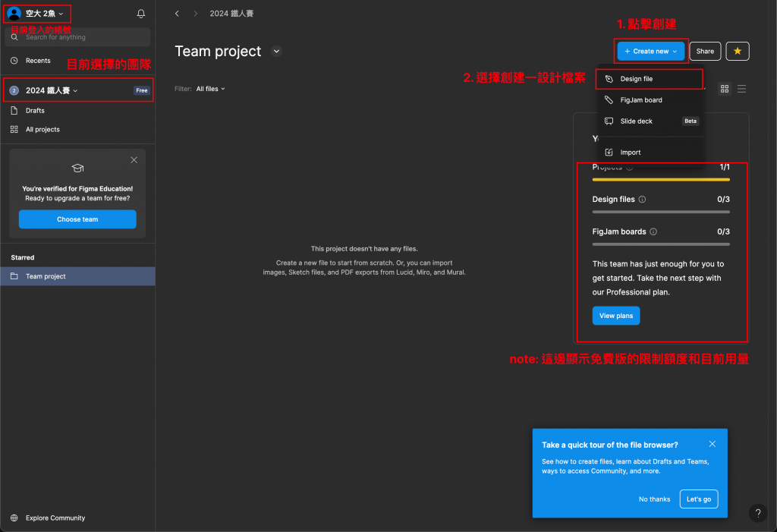
Task: Click the Search for anything field
Action: (x=78, y=37)
